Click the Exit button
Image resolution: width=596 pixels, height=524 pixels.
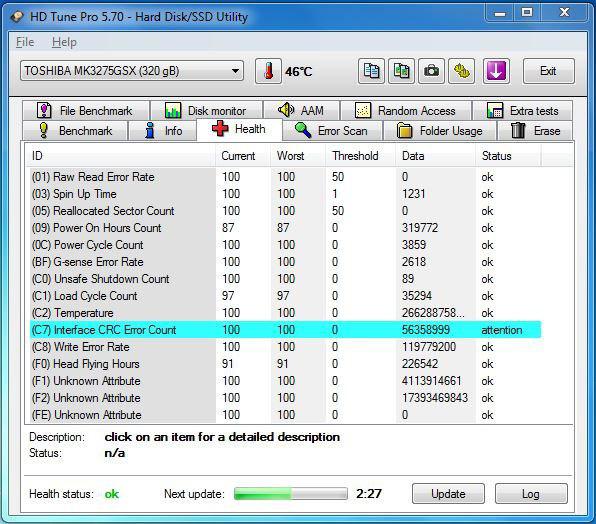coord(548,71)
